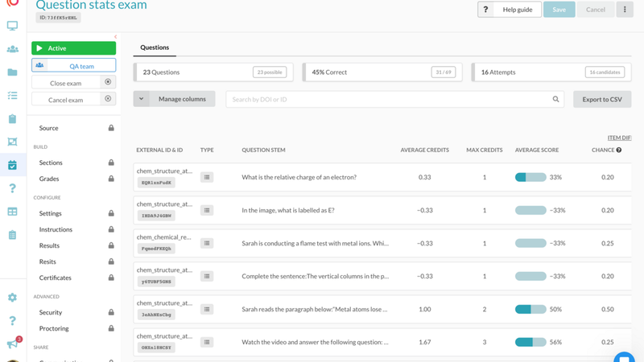Click the 56% average score bar
The image size is (644, 362).
coord(530,343)
